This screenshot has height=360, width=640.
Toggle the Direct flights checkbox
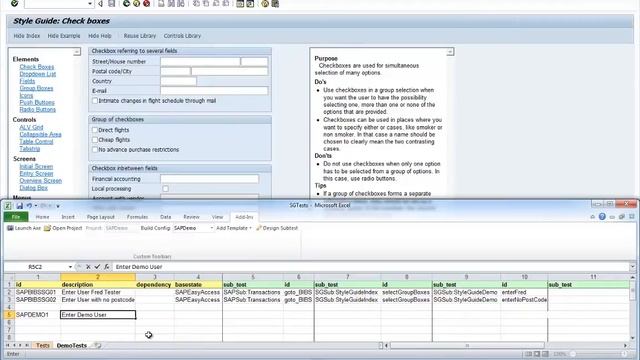(95, 130)
